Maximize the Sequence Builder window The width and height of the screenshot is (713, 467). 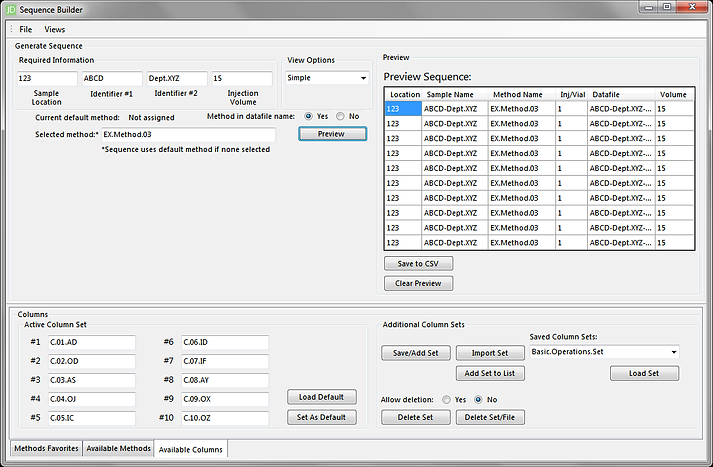click(x=667, y=7)
